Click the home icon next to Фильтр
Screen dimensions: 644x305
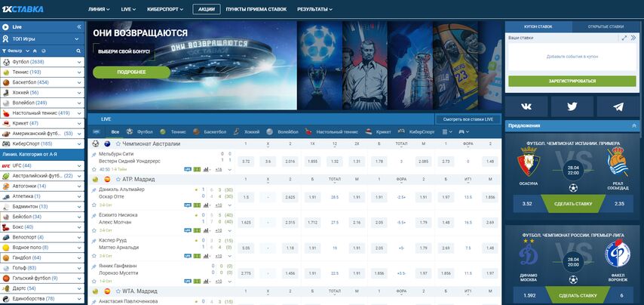click(35, 51)
